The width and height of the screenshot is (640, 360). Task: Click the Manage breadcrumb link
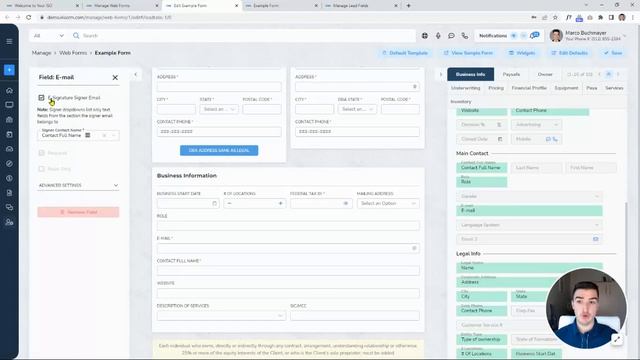tap(42, 53)
